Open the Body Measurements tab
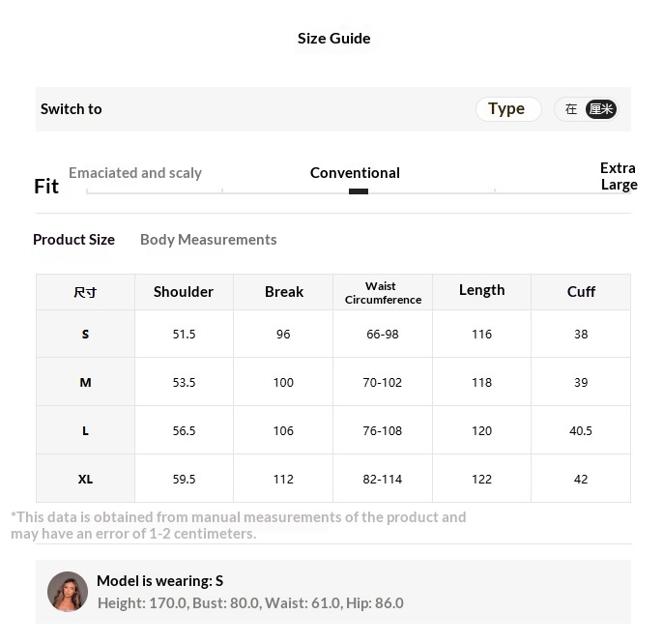This screenshot has width=663, height=644. [x=209, y=240]
